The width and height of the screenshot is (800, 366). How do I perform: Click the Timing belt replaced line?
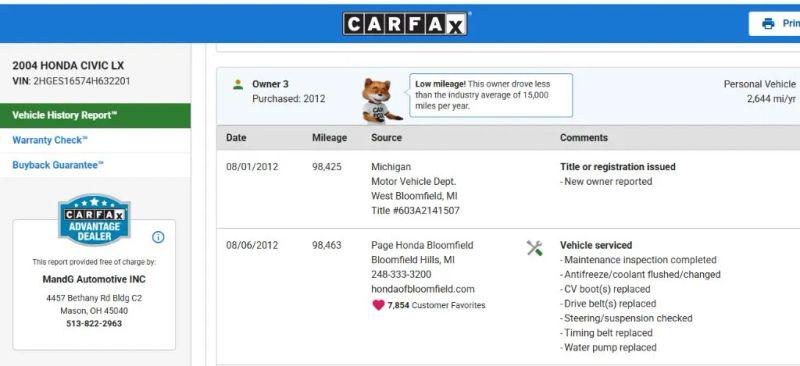(x=606, y=333)
